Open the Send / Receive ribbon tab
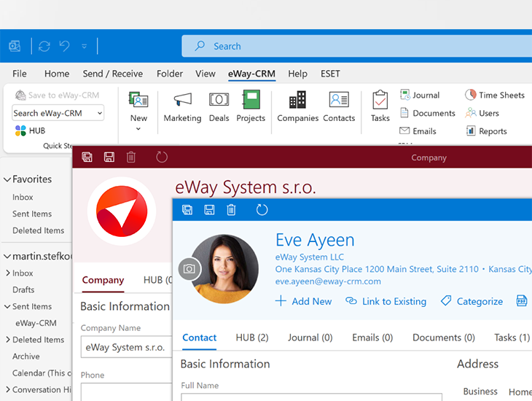Viewport: 532px width, 401px height. [113, 74]
